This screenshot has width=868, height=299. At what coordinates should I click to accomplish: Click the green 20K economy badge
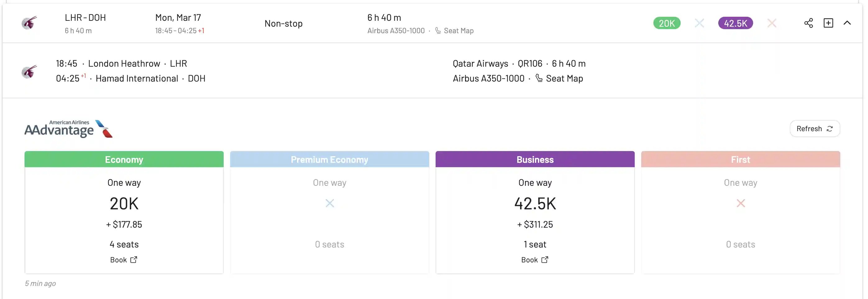(666, 23)
